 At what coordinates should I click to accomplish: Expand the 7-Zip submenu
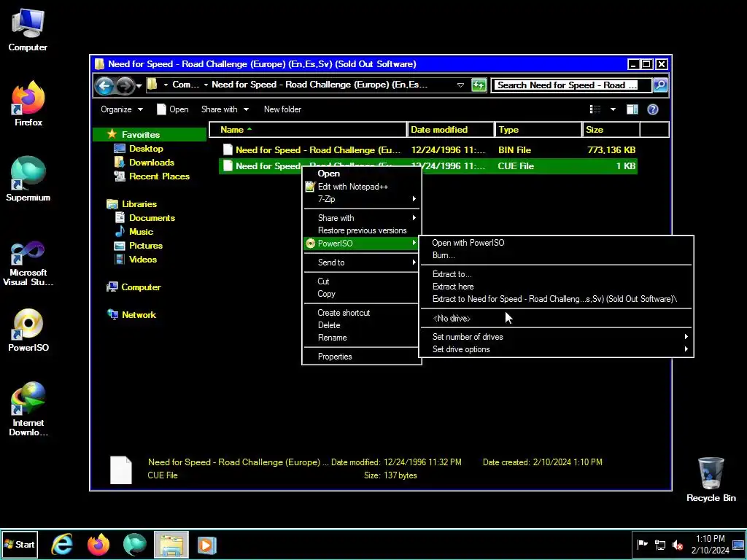362,199
